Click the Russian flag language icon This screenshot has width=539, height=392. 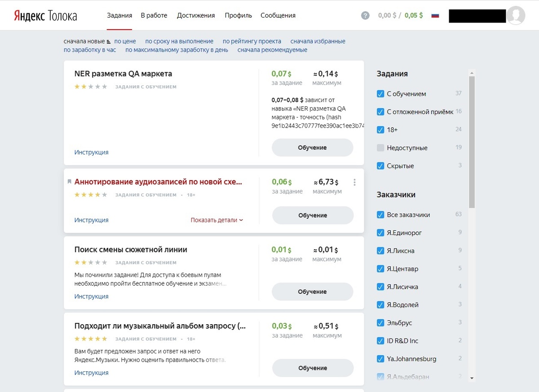[435, 15]
